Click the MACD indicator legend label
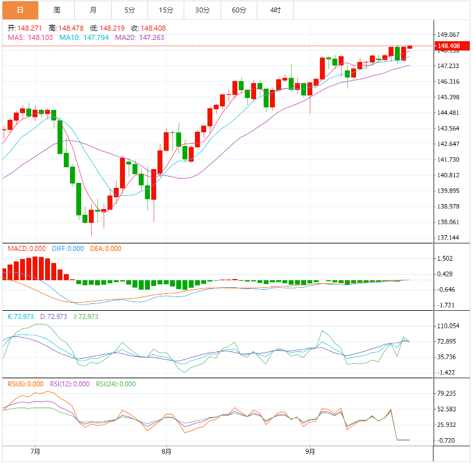The image size is (476, 465). point(27,248)
